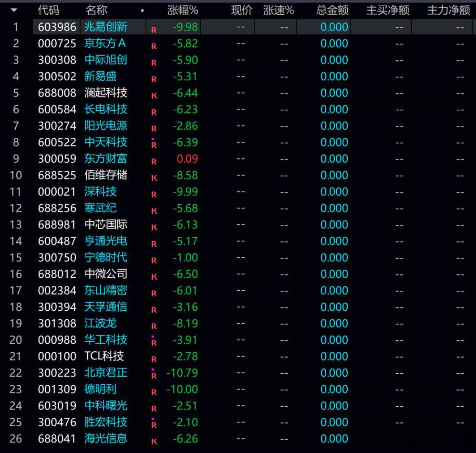The image size is (476, 453).
Task: Select stock name 天孚通信
Action: (105, 307)
